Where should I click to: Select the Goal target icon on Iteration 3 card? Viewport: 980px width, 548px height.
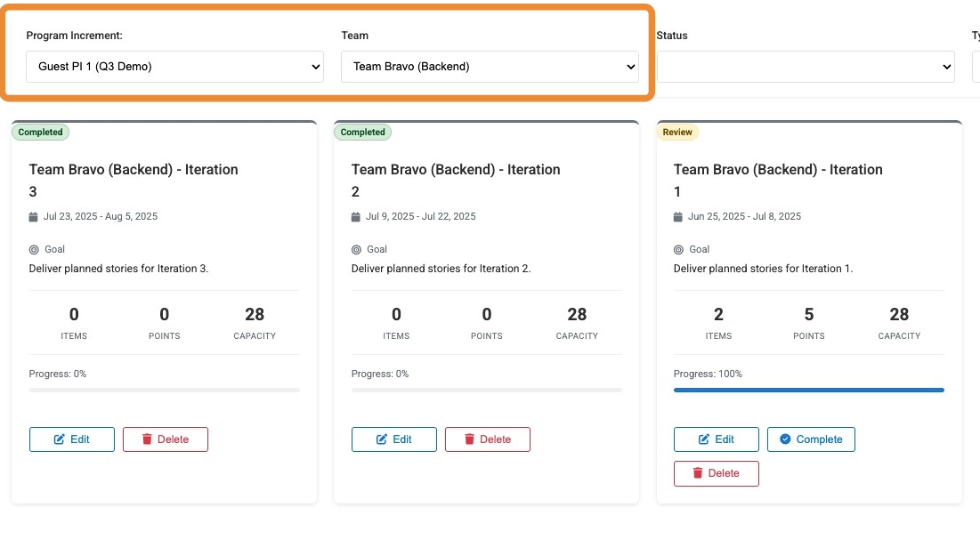pos(33,249)
